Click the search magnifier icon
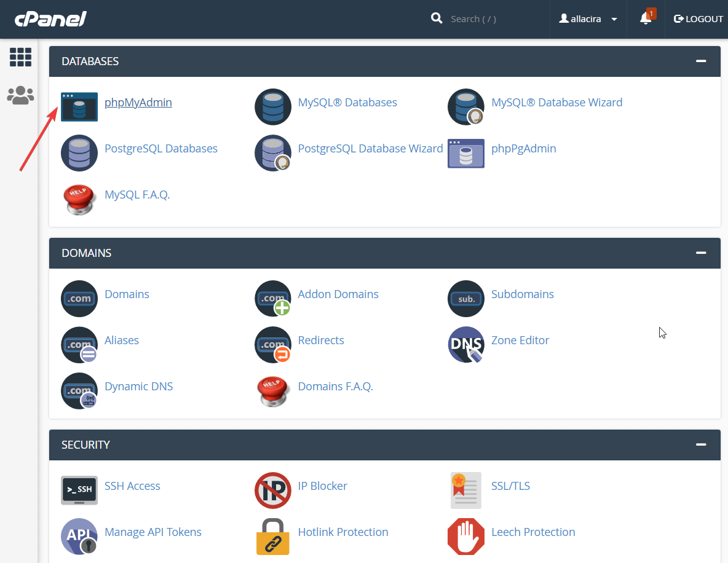The image size is (728, 563). point(437,18)
